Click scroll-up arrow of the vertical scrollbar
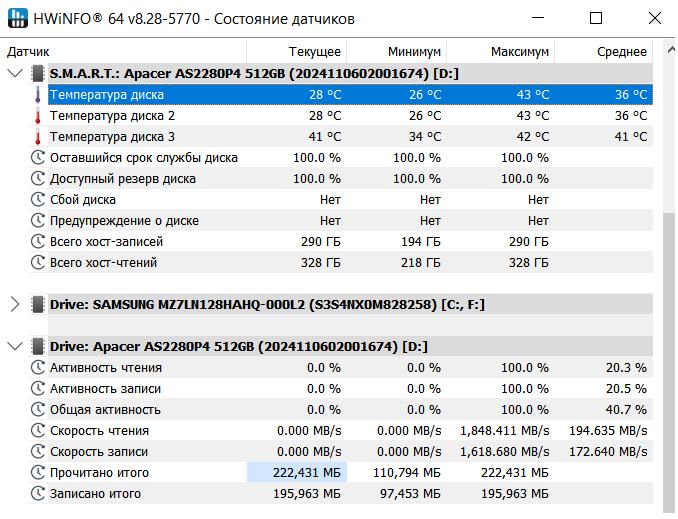Image resolution: width=678 pixels, height=519 pixels. [x=670, y=50]
